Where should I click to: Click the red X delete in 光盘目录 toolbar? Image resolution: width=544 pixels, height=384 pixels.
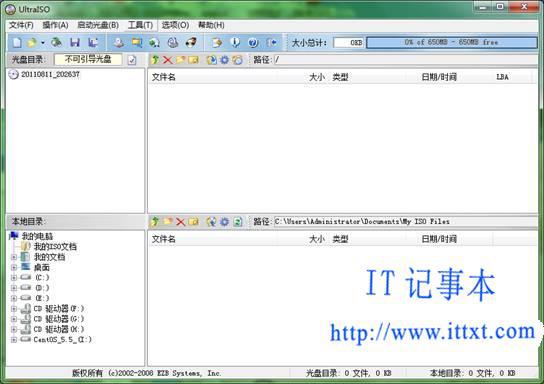pos(168,60)
